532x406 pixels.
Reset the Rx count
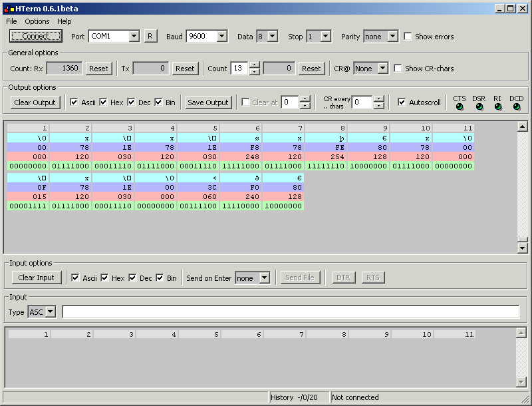point(98,69)
